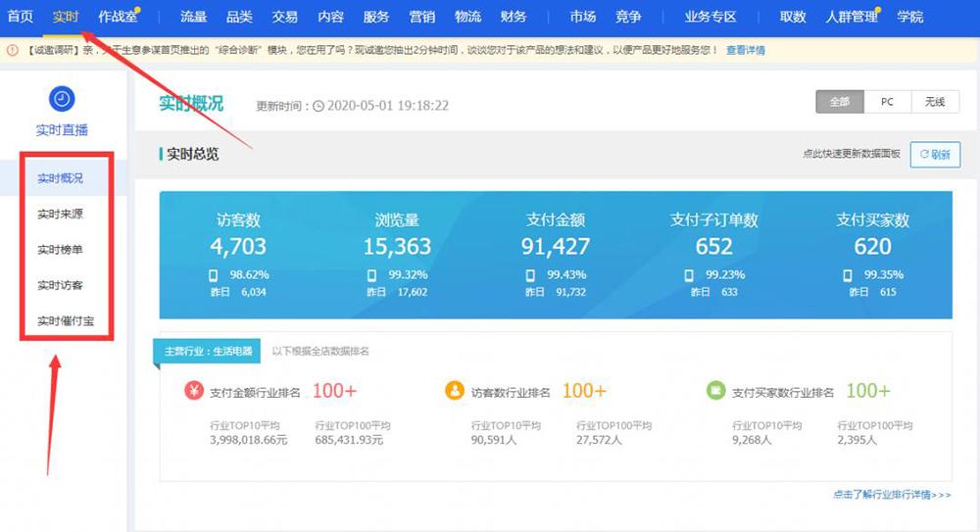Click the 刷新 refresh button

(935, 155)
